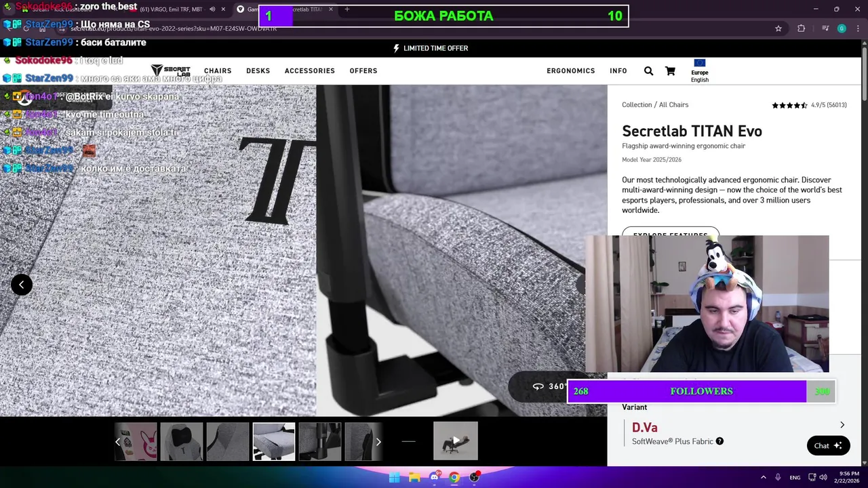
Task: Bookmark this page with the star icon
Action: [778, 28]
